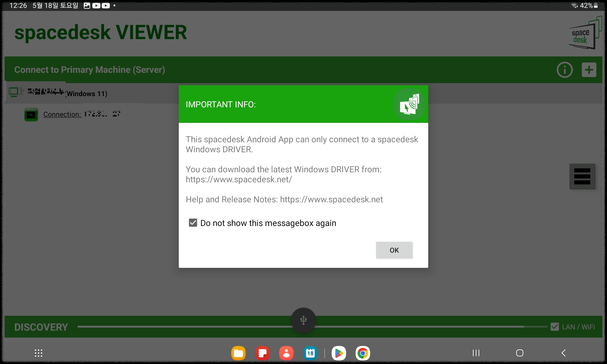The height and width of the screenshot is (364, 607).
Task: Click the spacedesk logo at top right
Action: pos(585,33)
